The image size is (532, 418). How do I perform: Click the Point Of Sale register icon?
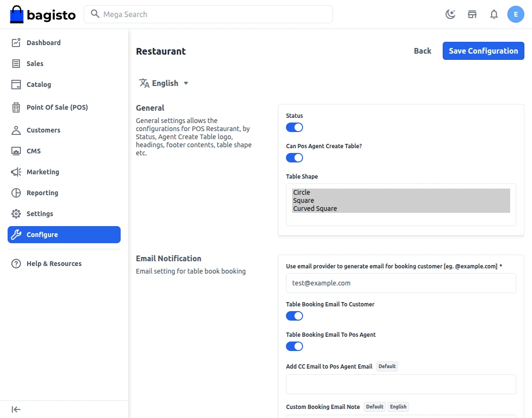coord(16,107)
